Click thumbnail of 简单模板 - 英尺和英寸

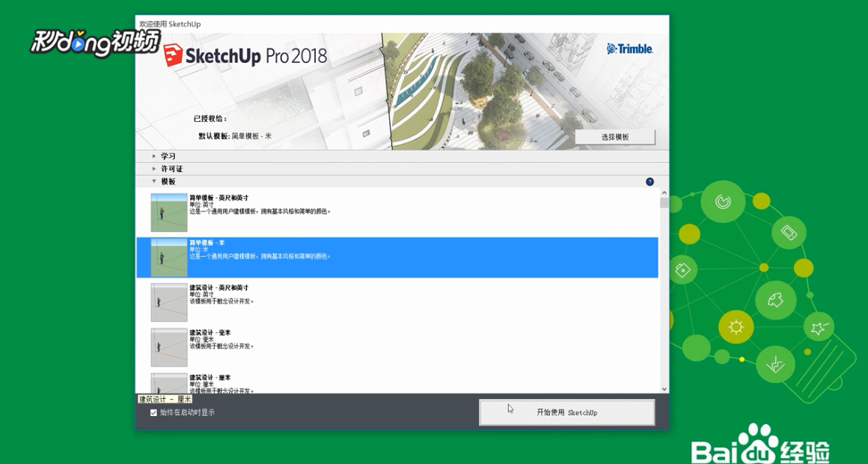169,213
